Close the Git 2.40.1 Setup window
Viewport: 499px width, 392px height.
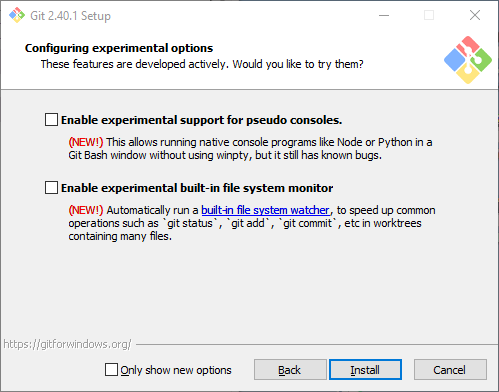tap(475, 15)
